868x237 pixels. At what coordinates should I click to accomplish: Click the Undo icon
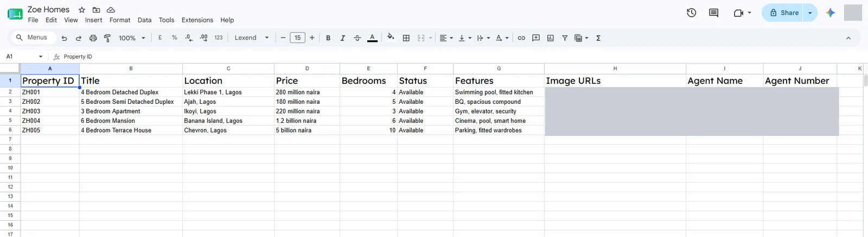pos(65,38)
